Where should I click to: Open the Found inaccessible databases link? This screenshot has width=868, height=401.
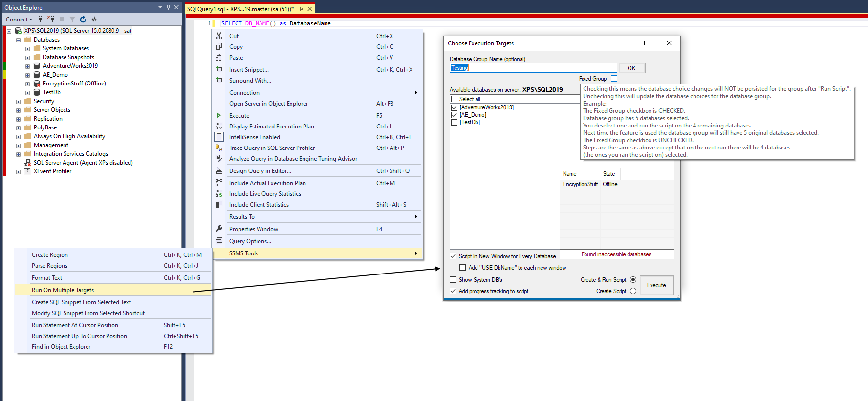click(616, 254)
